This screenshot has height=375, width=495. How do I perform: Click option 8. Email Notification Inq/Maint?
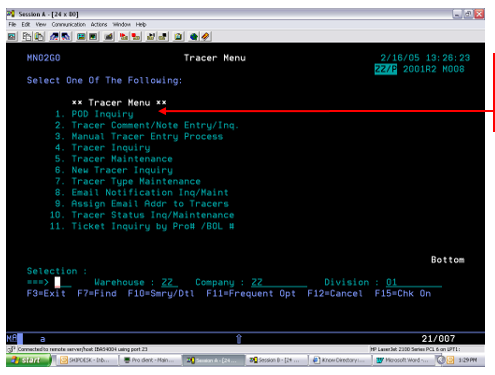click(142, 193)
